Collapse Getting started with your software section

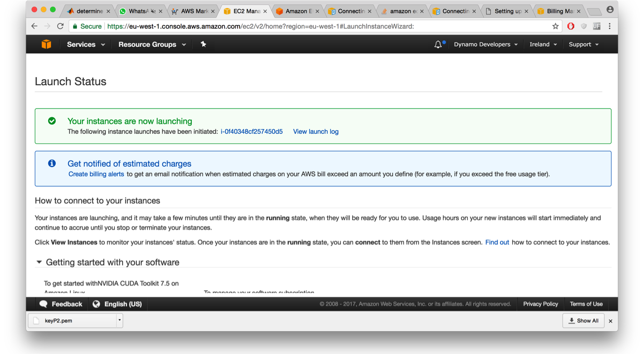pyautogui.click(x=39, y=262)
